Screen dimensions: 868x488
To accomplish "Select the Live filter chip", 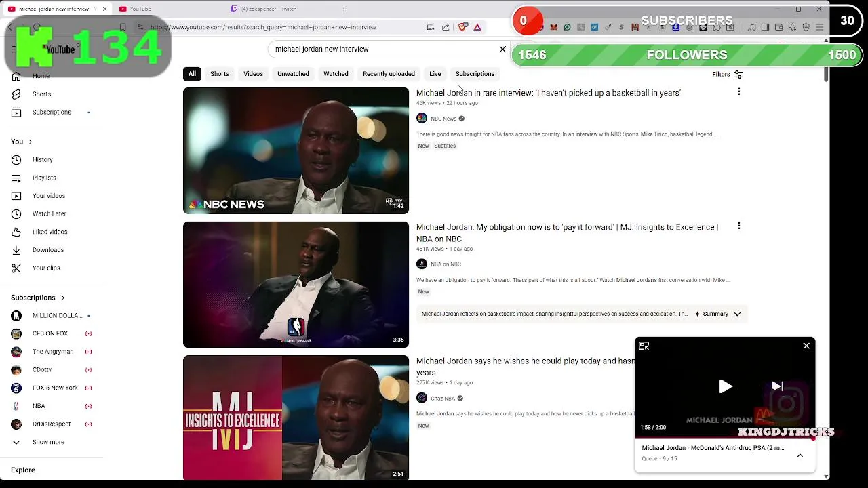I will click(x=435, y=74).
